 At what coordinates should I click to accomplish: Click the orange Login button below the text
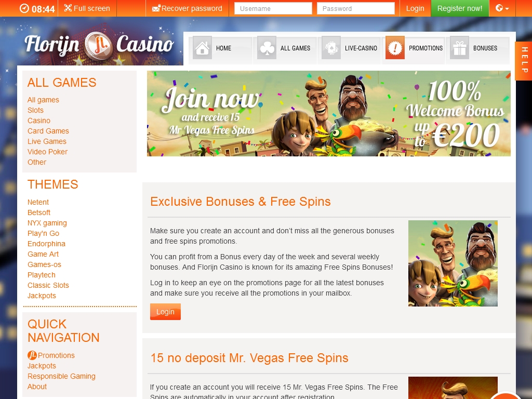tap(165, 312)
